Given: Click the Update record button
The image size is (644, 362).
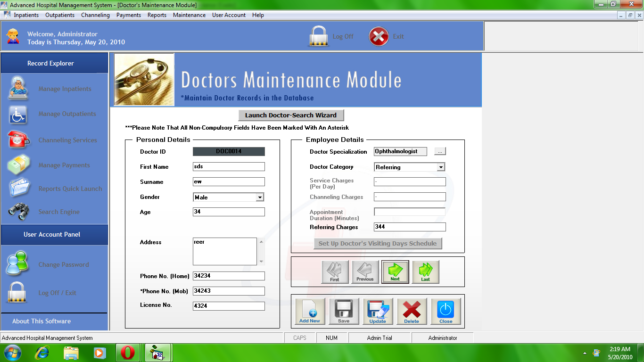Looking at the screenshot, I should click(x=378, y=311).
